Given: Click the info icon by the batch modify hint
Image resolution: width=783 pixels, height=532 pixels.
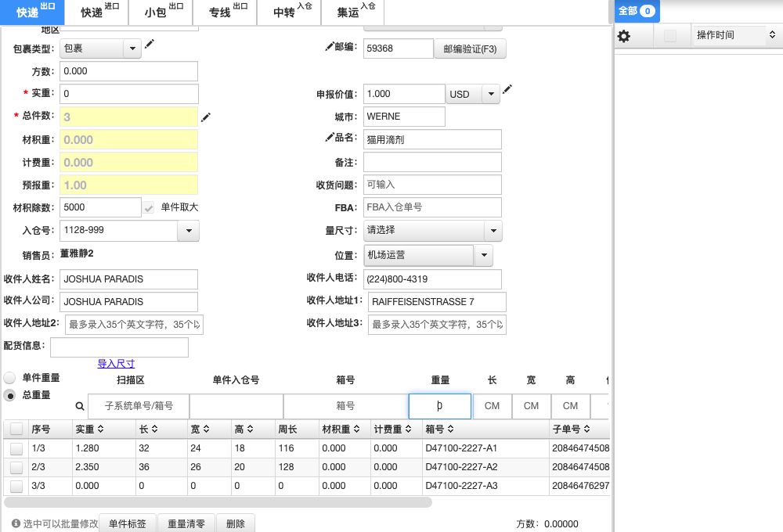Looking at the screenshot, I should [x=16, y=523].
